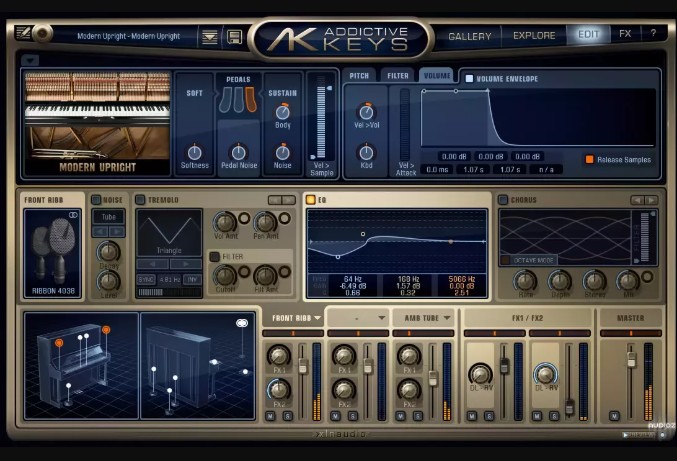Enable the Tremolo effect

click(140, 199)
